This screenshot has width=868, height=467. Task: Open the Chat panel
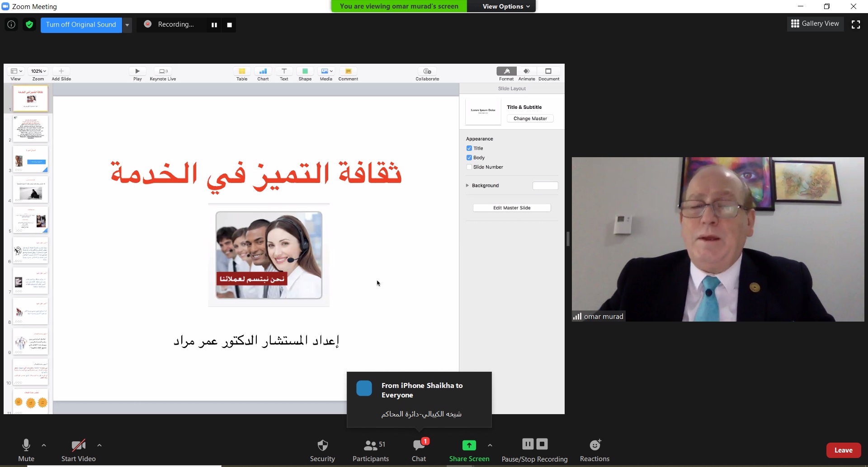point(419,446)
